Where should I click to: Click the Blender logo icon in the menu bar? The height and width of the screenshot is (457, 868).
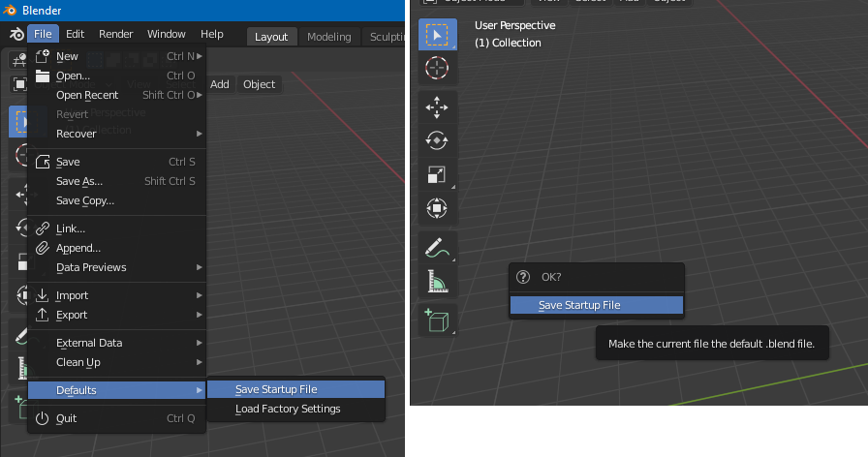16,34
